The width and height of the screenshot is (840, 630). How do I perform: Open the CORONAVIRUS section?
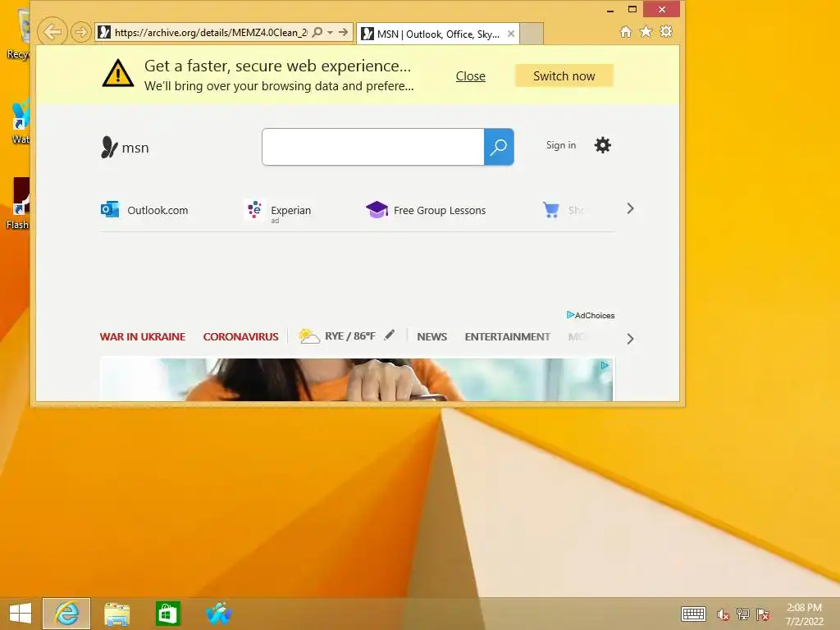point(240,336)
